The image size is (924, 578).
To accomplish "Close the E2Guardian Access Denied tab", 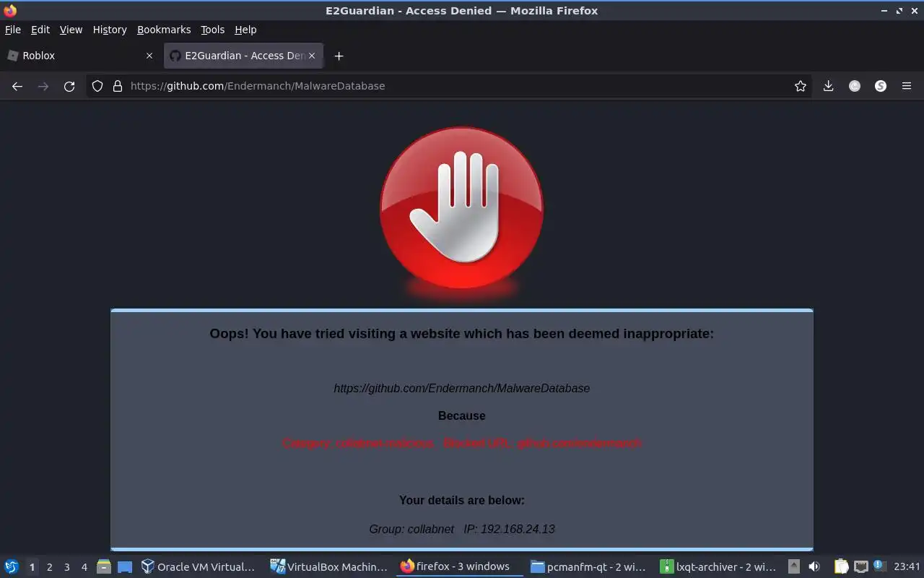I will [x=312, y=56].
